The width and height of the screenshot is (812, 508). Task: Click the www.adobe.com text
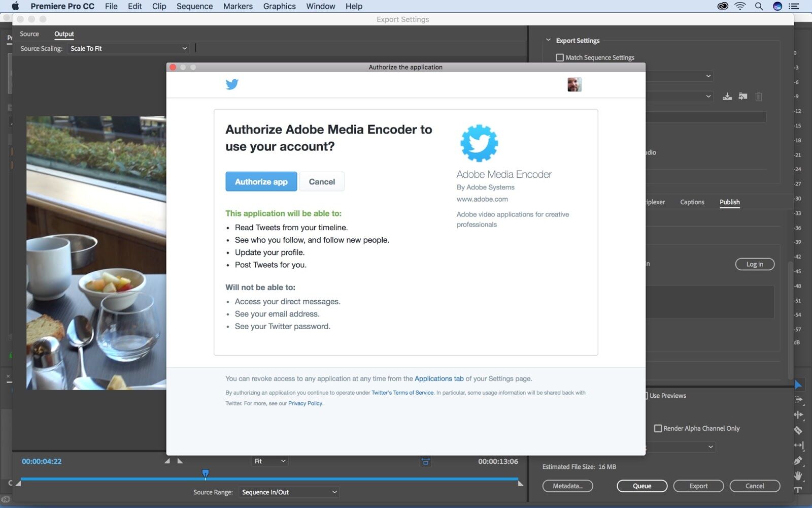click(482, 199)
